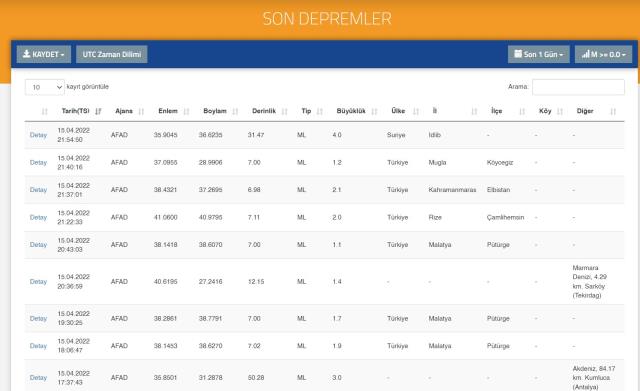
Task: Select magnitude value 4.0 in Idlib row
Action: tap(337, 135)
